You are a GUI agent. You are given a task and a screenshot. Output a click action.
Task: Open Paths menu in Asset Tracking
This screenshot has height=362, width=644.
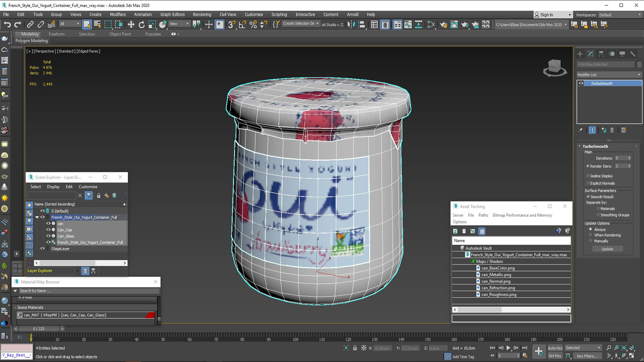coord(483,215)
